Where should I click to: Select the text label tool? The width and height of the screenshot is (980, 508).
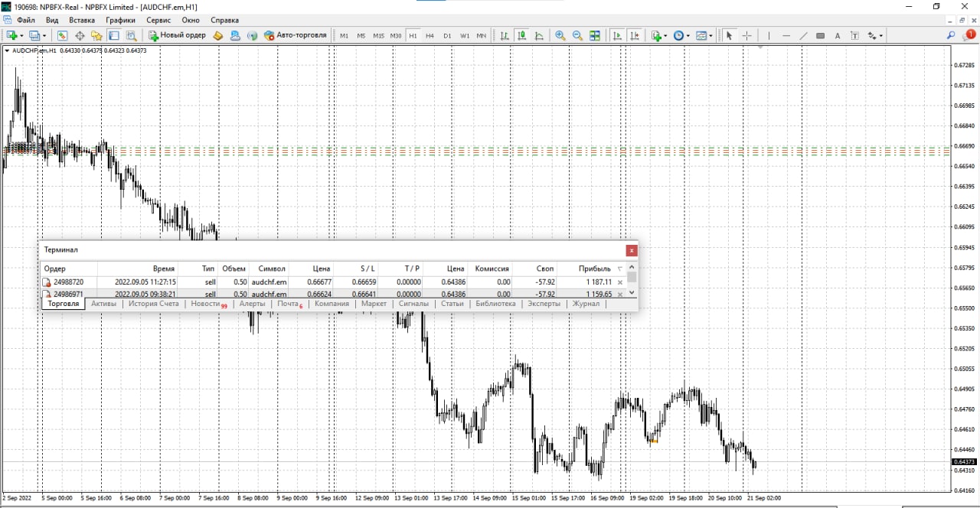pos(854,35)
